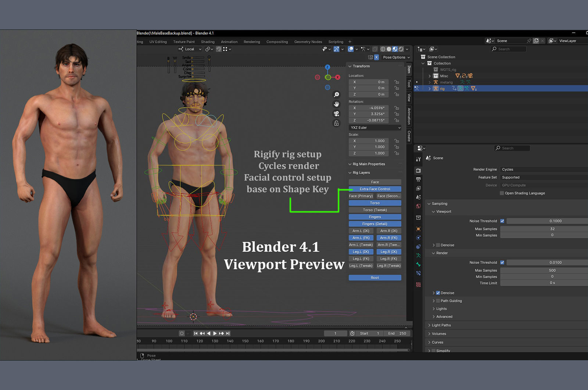The image size is (588, 390).
Task: Switch to Scripting workspace tab
Action: click(336, 42)
